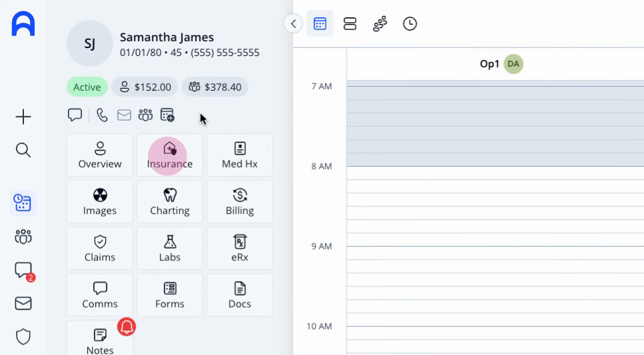Image resolution: width=644 pixels, height=355 pixels.
Task: Open the schedule calendar sidebar icon
Action: click(23, 204)
